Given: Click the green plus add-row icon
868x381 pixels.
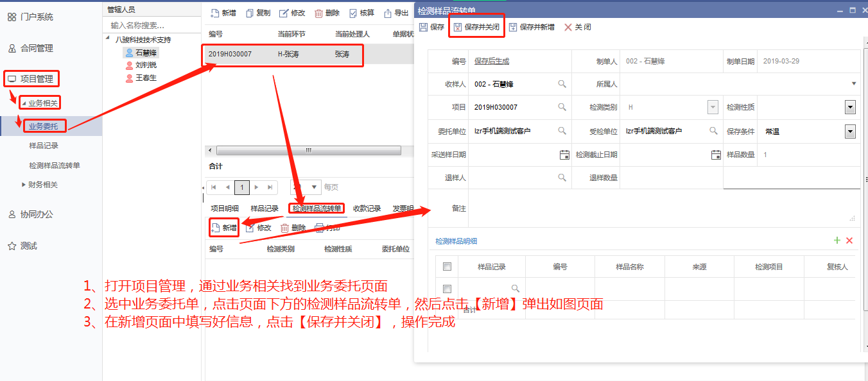Looking at the screenshot, I should tap(837, 241).
